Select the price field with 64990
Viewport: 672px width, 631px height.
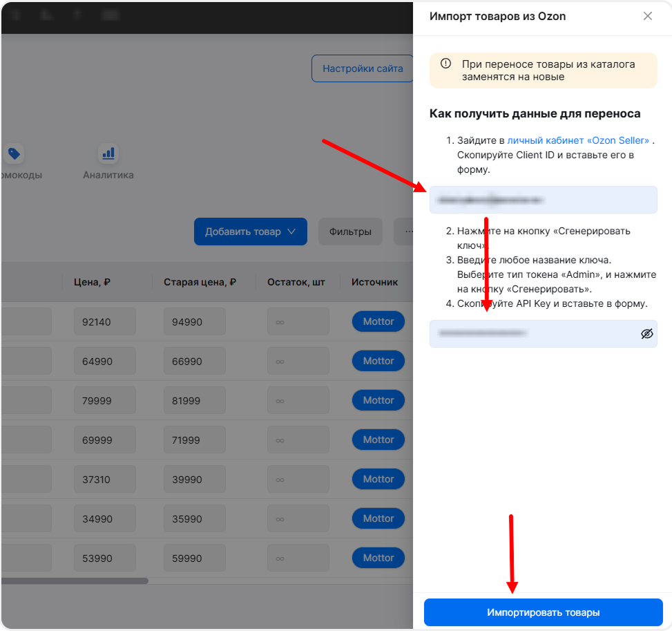104,361
